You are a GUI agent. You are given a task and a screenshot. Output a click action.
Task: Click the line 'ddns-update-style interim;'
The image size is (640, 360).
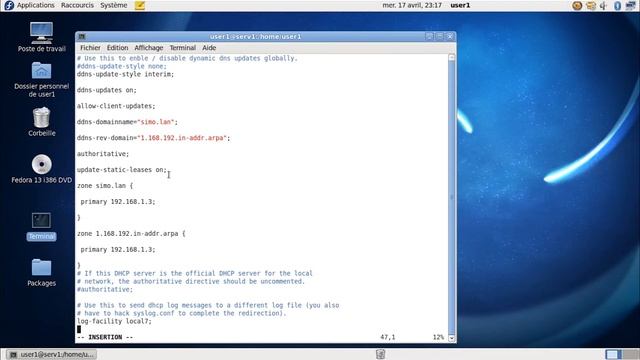(x=125, y=74)
